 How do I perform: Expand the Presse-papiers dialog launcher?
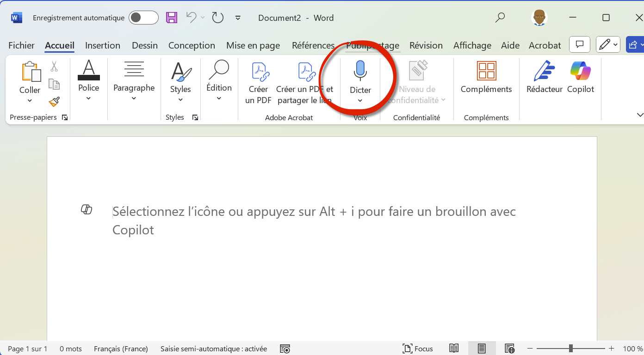tap(65, 118)
